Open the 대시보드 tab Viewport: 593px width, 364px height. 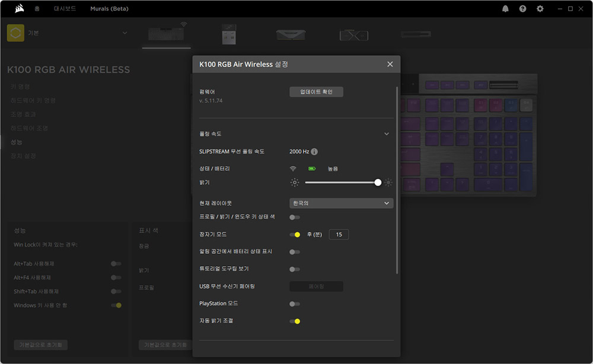click(65, 8)
